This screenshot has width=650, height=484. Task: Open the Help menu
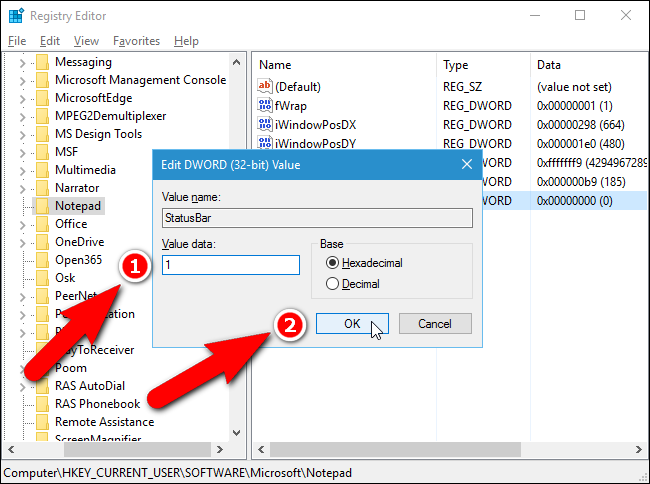tap(186, 41)
